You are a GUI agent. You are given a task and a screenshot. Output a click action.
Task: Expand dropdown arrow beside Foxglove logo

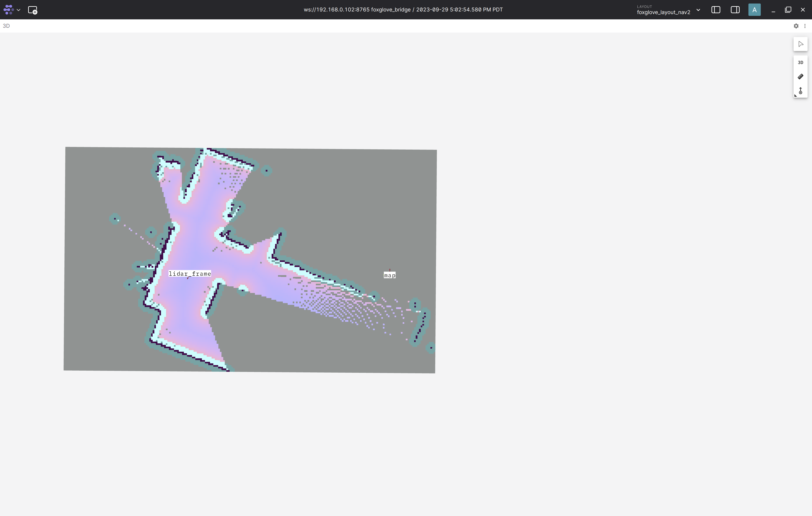click(x=18, y=10)
